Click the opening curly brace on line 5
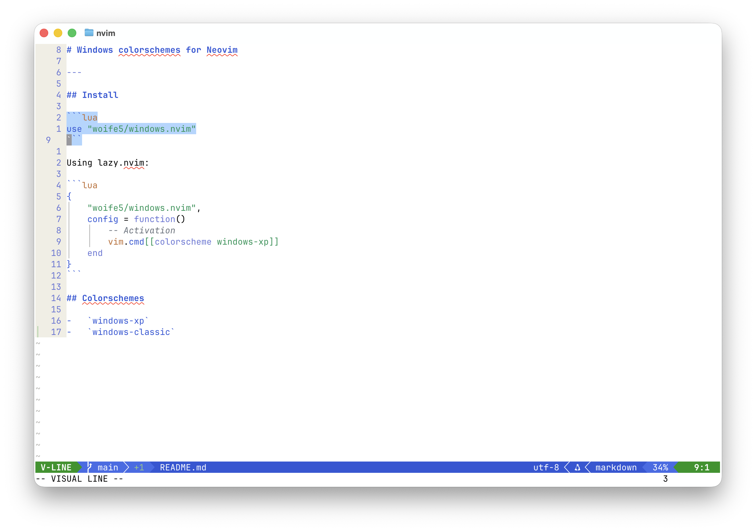The height and width of the screenshot is (532, 756). [69, 196]
